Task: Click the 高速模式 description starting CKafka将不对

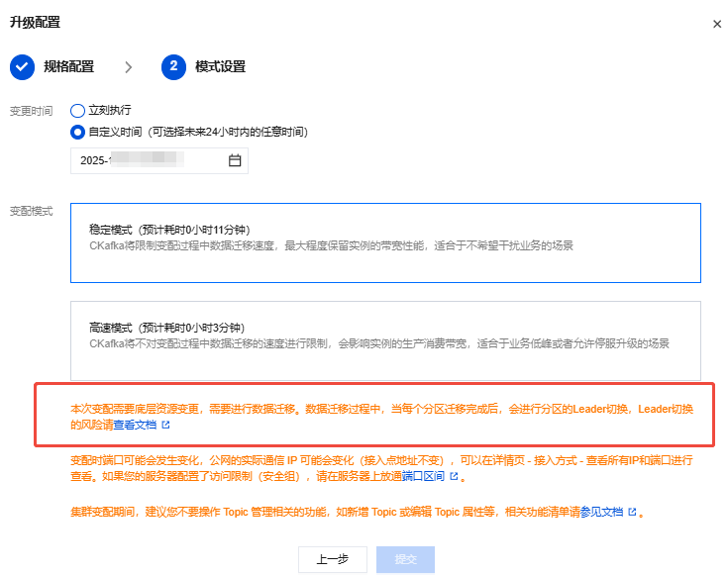Action: click(378, 343)
